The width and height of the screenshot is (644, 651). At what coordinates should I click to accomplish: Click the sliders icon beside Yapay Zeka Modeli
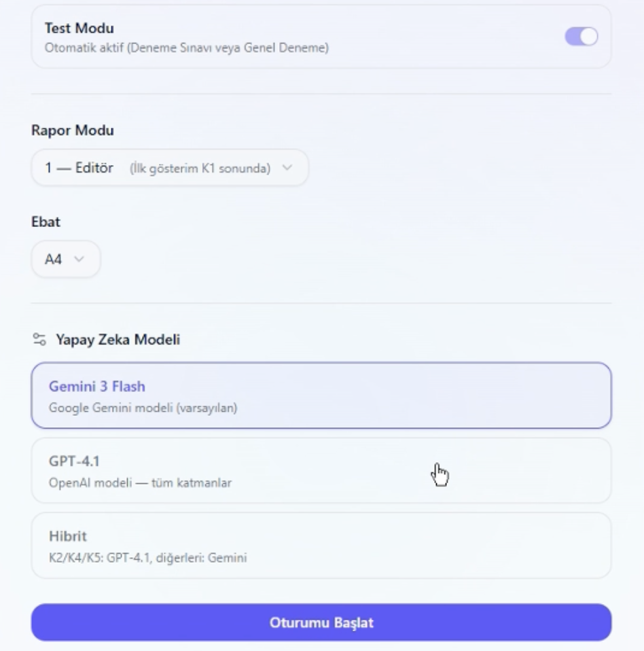point(39,339)
